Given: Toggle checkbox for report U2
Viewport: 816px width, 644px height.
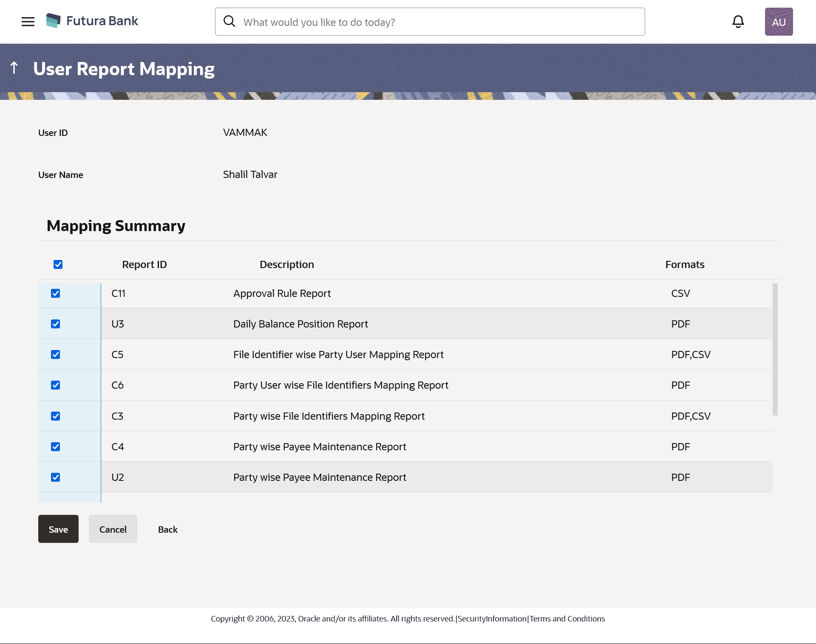Looking at the screenshot, I should pos(56,477).
